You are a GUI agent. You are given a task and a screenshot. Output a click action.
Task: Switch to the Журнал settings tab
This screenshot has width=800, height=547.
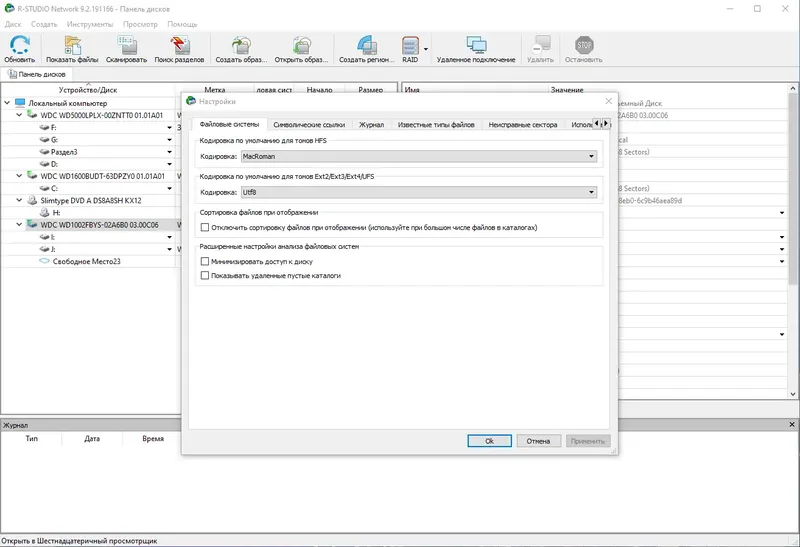click(371, 125)
